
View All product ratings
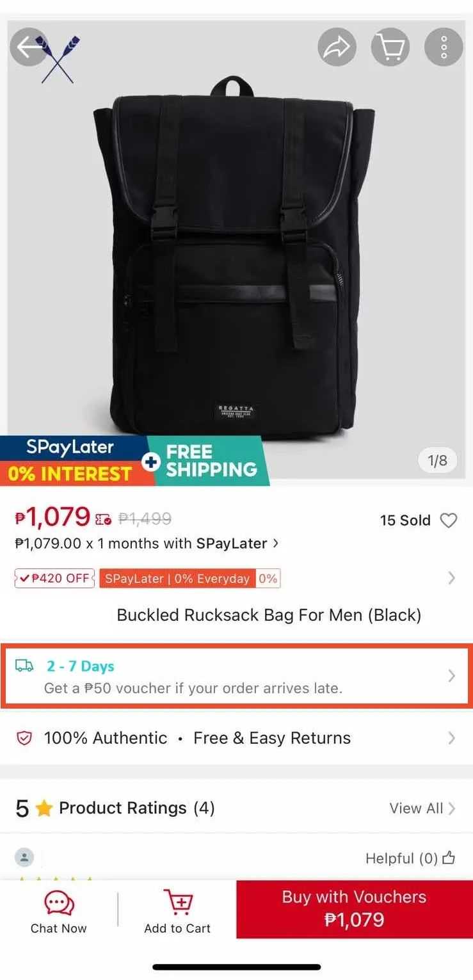(422, 808)
